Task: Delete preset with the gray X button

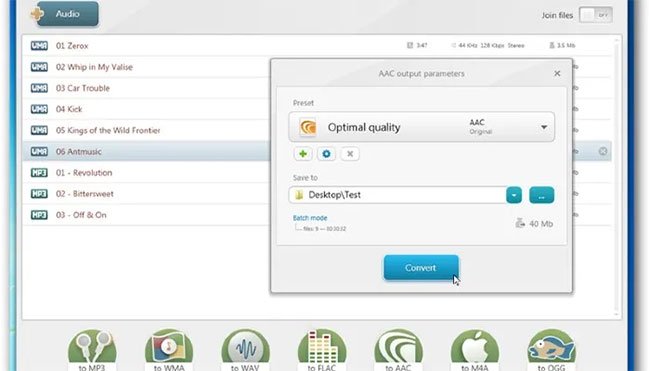Action: [x=350, y=154]
